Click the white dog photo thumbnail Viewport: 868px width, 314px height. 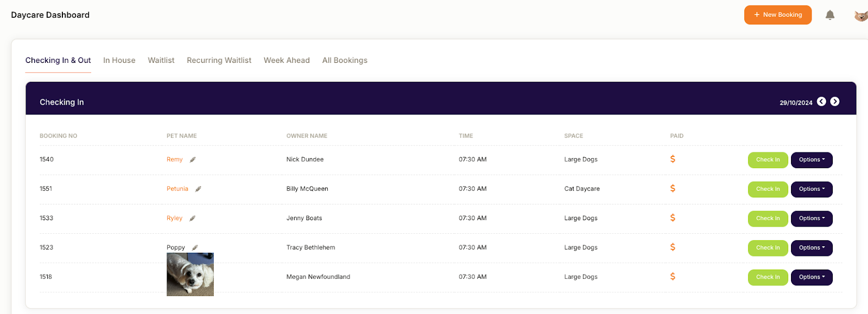click(x=190, y=274)
